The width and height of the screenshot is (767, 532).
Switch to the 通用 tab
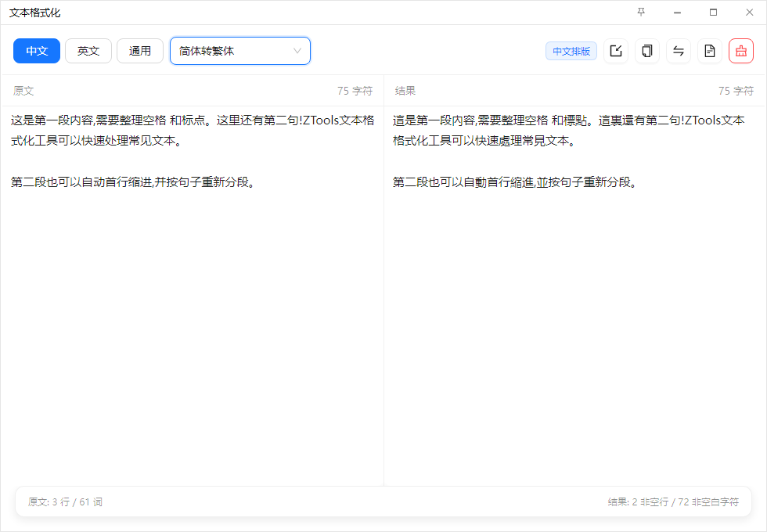coord(140,51)
